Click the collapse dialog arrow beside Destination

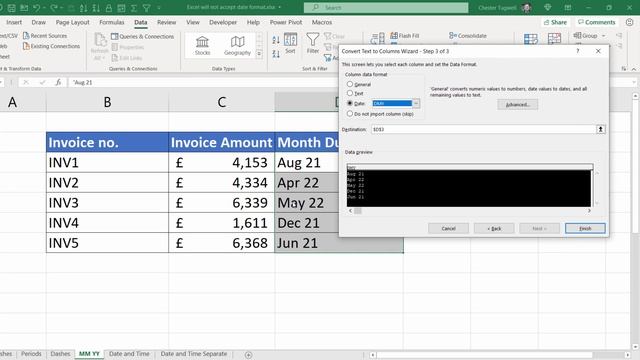pyautogui.click(x=600, y=129)
